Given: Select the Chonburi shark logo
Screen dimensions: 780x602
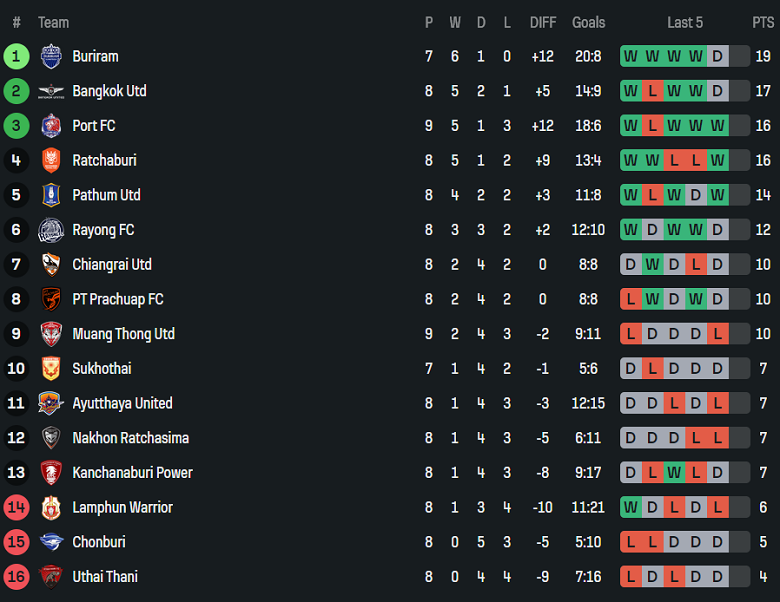Looking at the screenshot, I should click(51, 542).
